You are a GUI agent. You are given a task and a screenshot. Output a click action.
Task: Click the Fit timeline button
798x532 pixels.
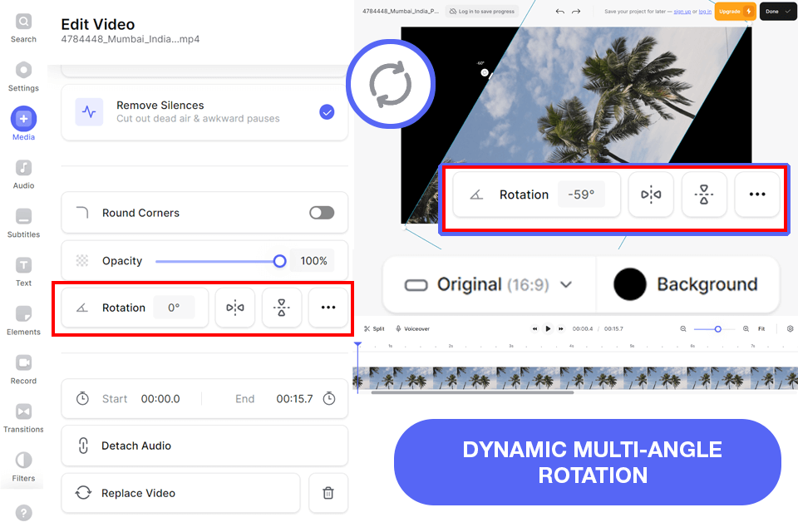tap(761, 329)
